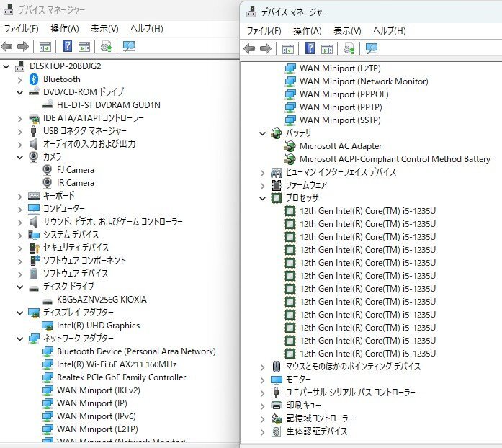Expand IDE ATA/ATAPI コントローラー category

[20, 119]
